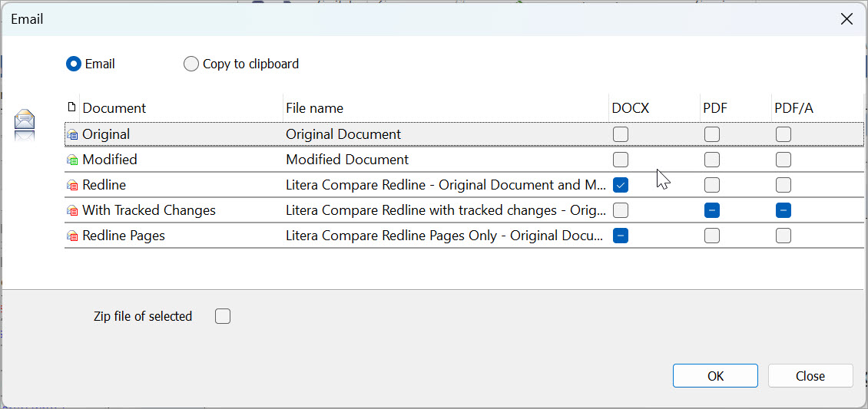Image resolution: width=868 pixels, height=409 pixels.
Task: Check PDF/A for Redline row
Action: 784,185
